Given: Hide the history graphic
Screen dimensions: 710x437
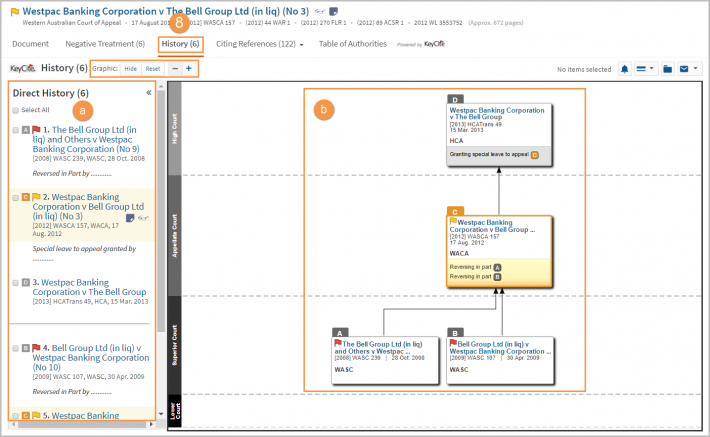Looking at the screenshot, I should 130,69.
